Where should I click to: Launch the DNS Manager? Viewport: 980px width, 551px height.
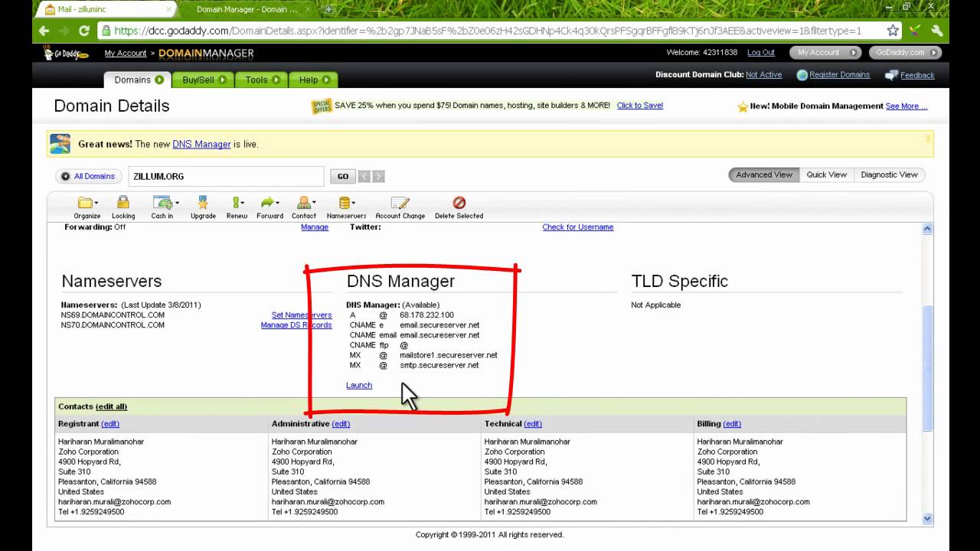pos(359,385)
